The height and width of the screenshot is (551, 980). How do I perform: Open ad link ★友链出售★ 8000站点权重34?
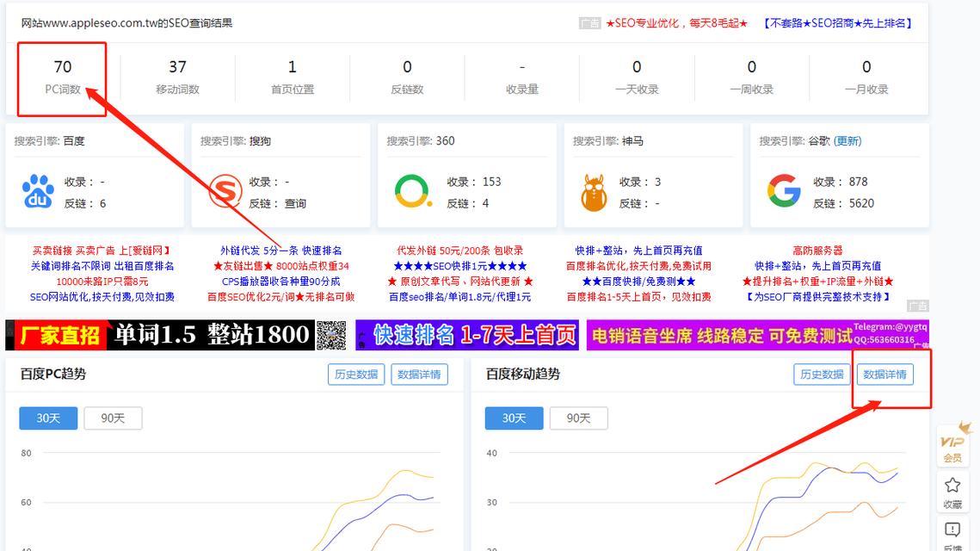tap(281, 266)
